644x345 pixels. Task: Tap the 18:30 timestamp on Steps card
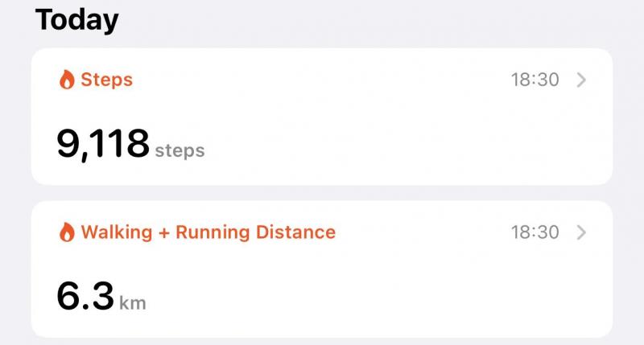[535, 80]
